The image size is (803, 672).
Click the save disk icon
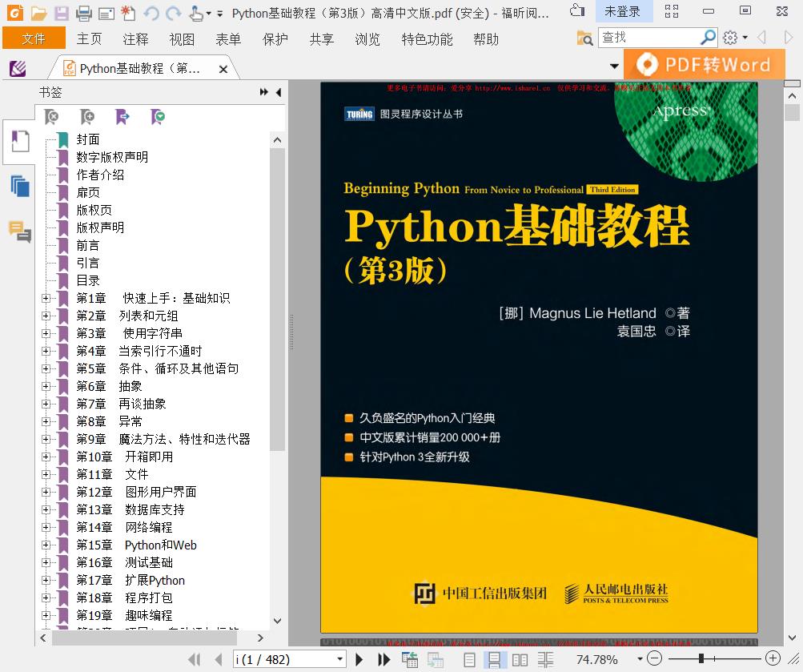pos(62,14)
